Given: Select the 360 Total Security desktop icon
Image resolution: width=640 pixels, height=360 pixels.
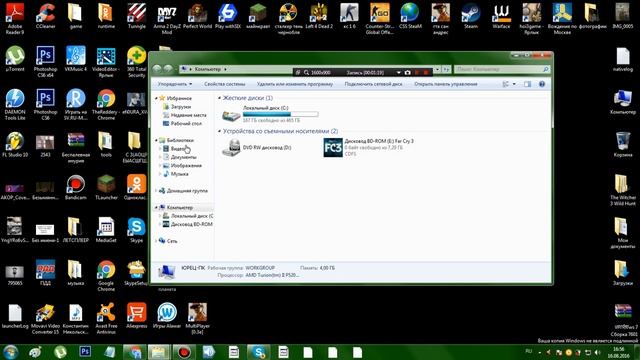Looking at the screenshot, I should 136,61.
